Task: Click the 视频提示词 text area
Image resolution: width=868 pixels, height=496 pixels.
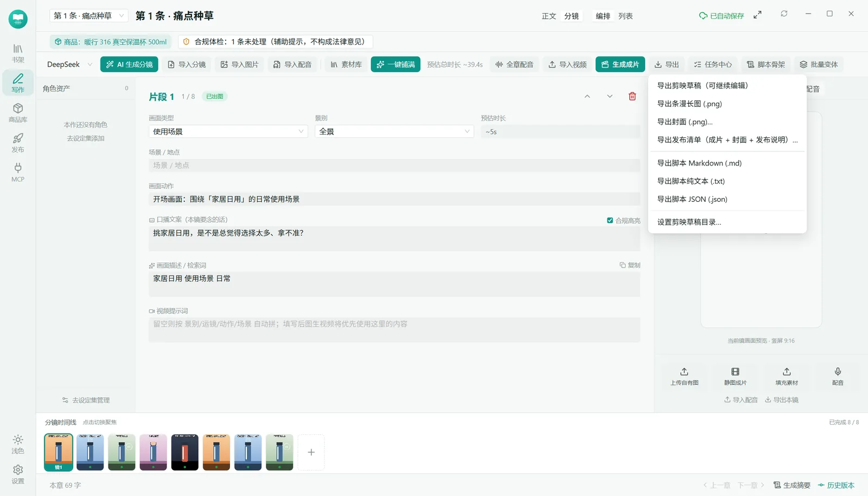Action: click(394, 329)
